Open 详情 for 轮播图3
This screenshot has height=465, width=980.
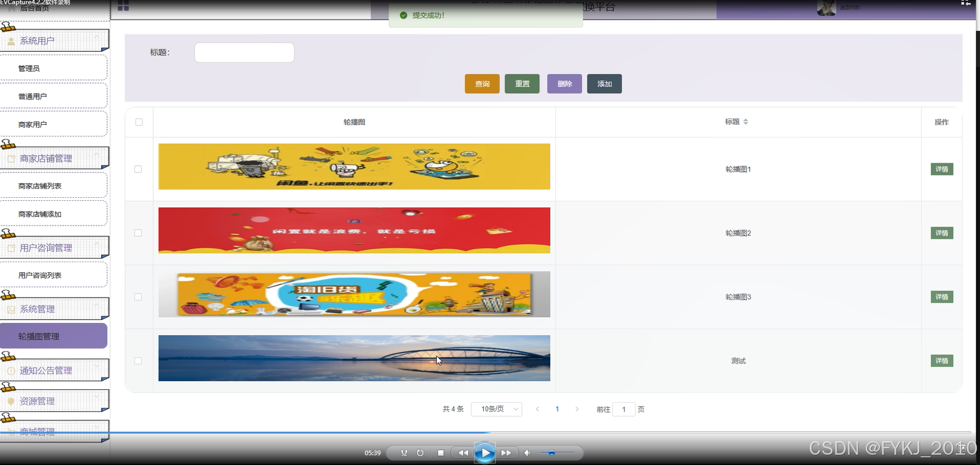tap(942, 297)
